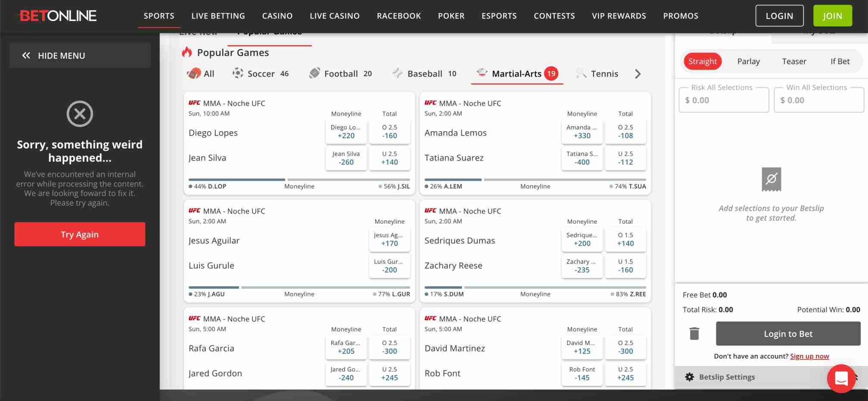868x401 pixels.
Task: Pick Jared Gordon -240 moneyline
Action: pyautogui.click(x=346, y=373)
